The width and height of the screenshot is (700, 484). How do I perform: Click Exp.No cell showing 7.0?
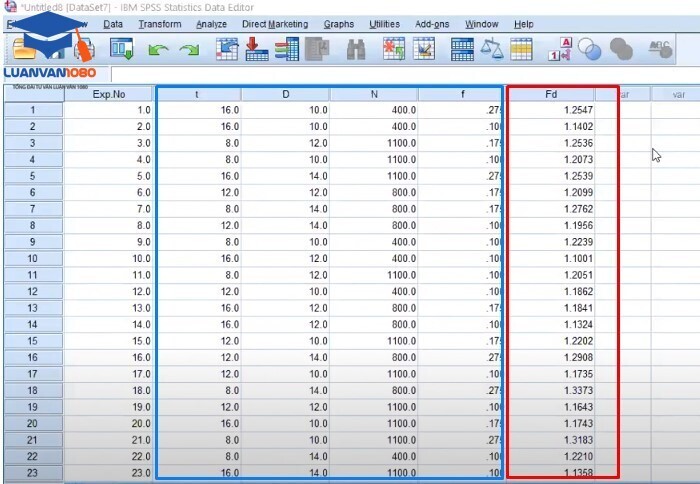tap(108, 209)
